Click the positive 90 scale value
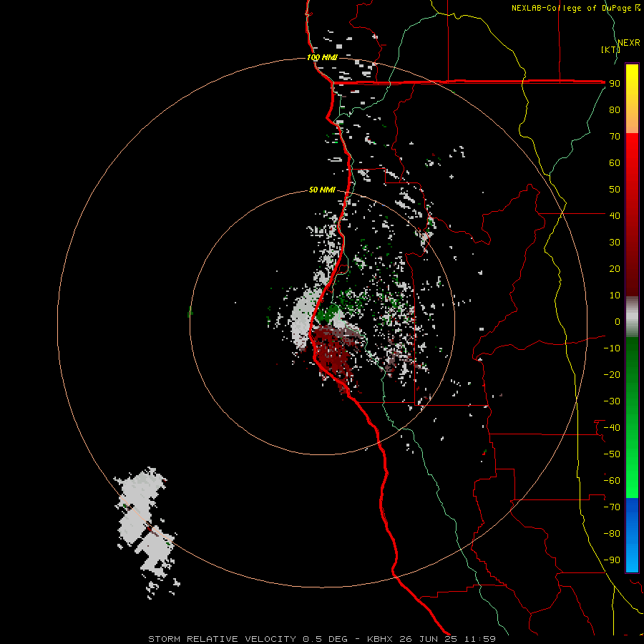Screen dimensions: 644x644 click(x=615, y=84)
